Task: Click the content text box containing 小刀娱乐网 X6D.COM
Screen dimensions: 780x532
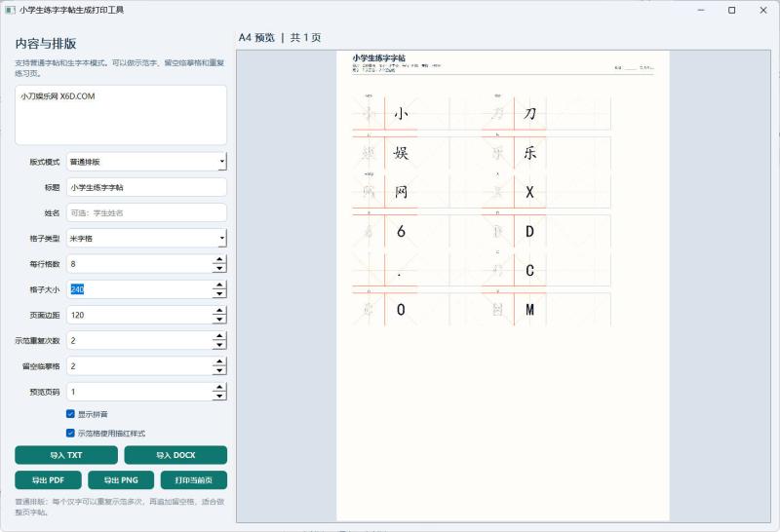Action: (121, 115)
